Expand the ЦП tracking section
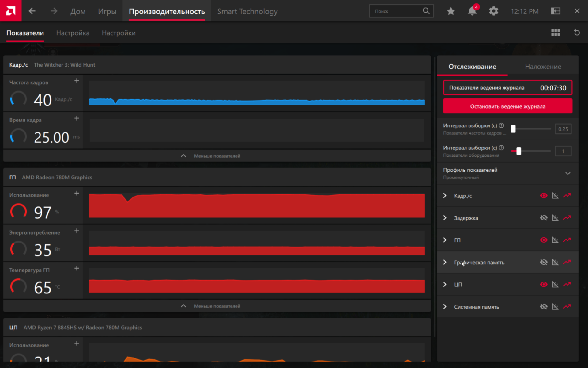588x368 pixels. click(x=445, y=284)
